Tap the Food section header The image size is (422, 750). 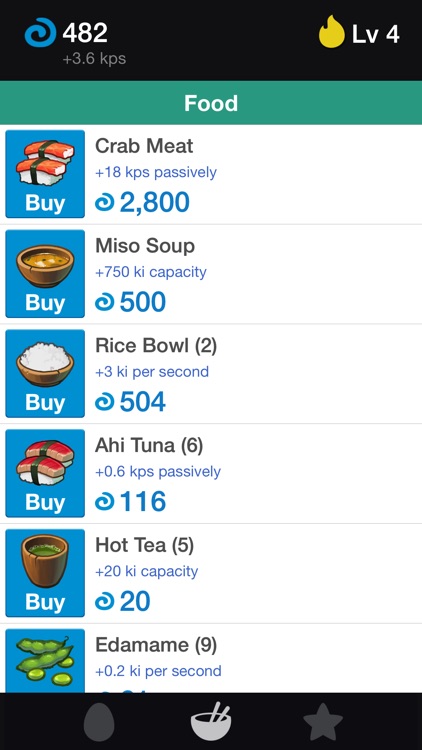pyautogui.click(x=211, y=103)
